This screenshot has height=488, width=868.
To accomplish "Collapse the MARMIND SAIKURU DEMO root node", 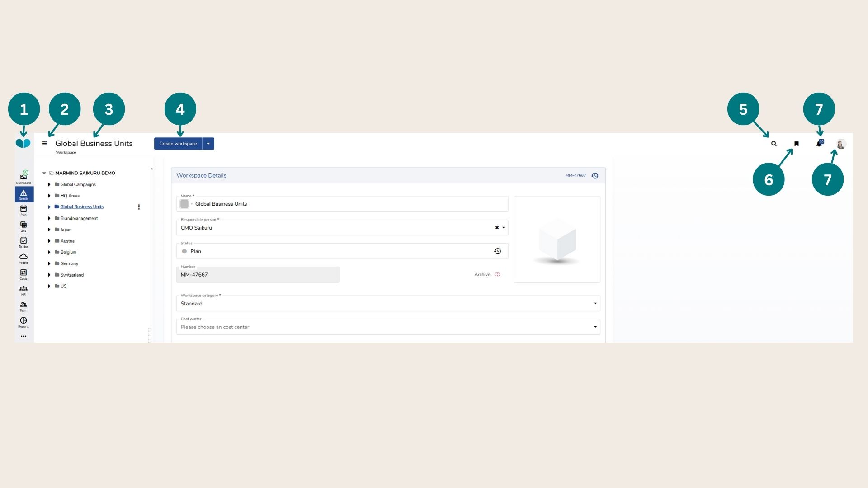I will 44,173.
